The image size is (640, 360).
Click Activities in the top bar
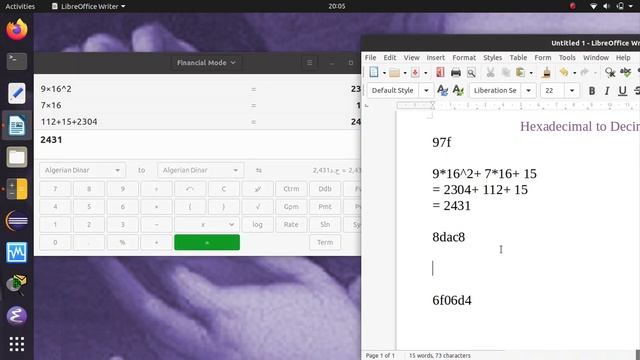click(x=20, y=6)
